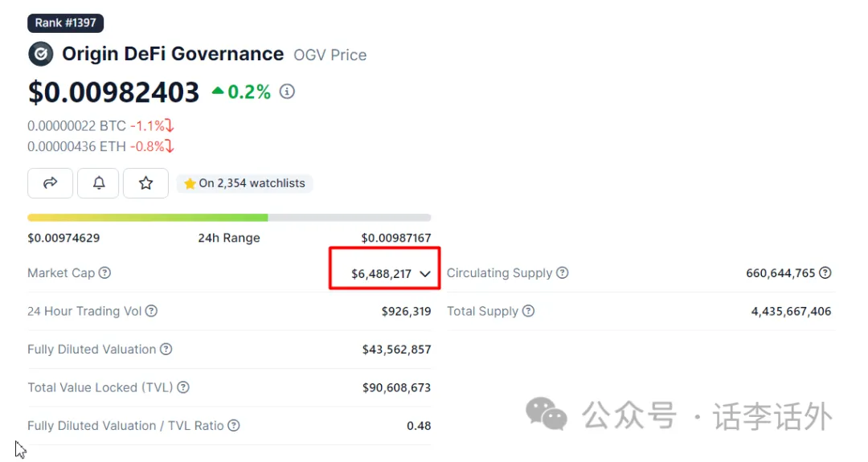This screenshot has width=868, height=462.
Task: Click the 24h low $0.00974629
Action: click(x=63, y=238)
